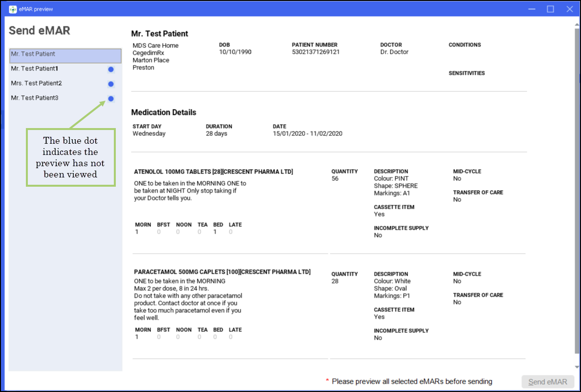Open Mr. Test Patient1 preview

pyautogui.click(x=34, y=69)
